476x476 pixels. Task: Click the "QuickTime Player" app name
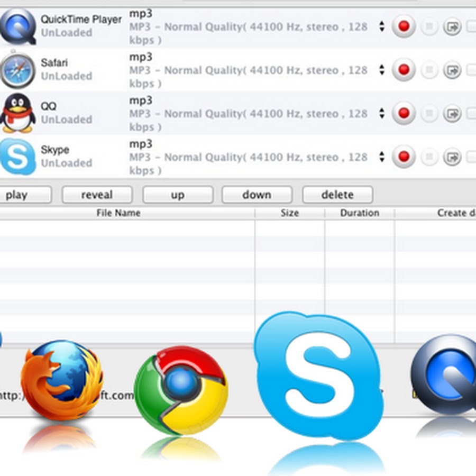81,20
